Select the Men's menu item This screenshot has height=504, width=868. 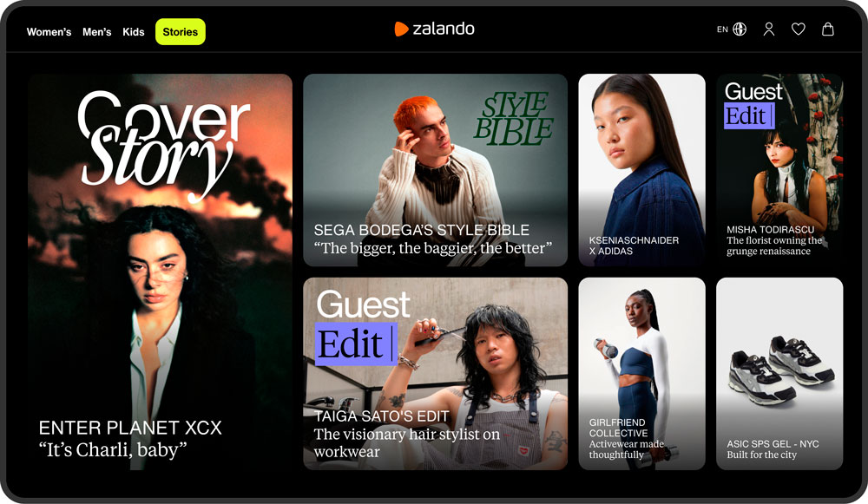[97, 32]
